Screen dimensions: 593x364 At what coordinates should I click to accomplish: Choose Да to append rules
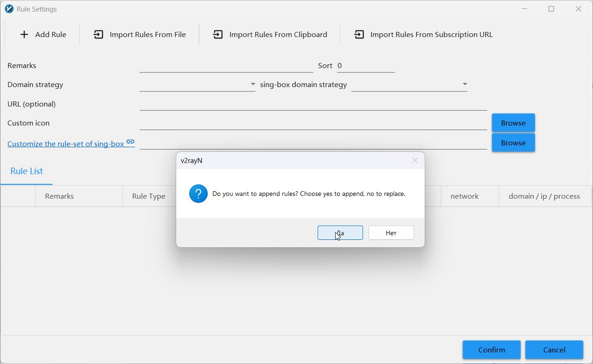tap(340, 233)
